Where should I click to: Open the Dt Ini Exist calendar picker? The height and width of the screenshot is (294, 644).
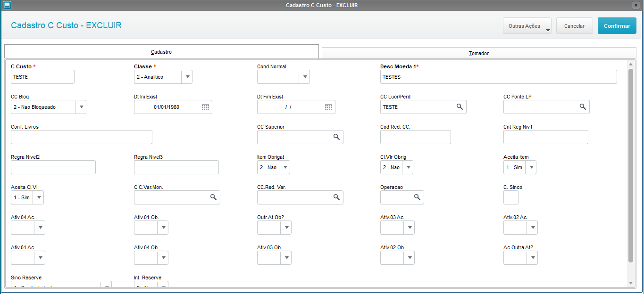[205, 107]
